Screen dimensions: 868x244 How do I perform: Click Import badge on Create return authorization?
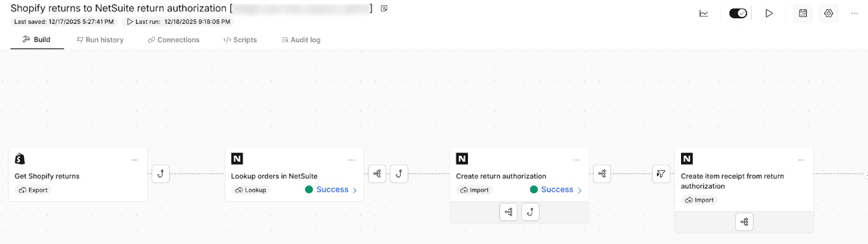pos(475,190)
